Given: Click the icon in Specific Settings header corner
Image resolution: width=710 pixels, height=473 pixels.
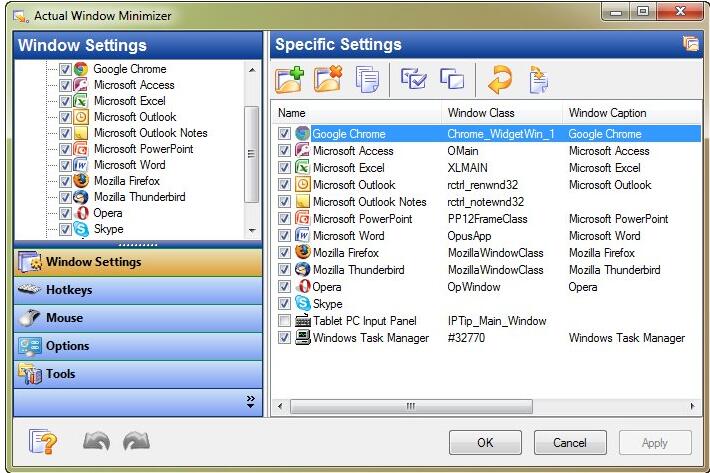Looking at the screenshot, I should (691, 44).
